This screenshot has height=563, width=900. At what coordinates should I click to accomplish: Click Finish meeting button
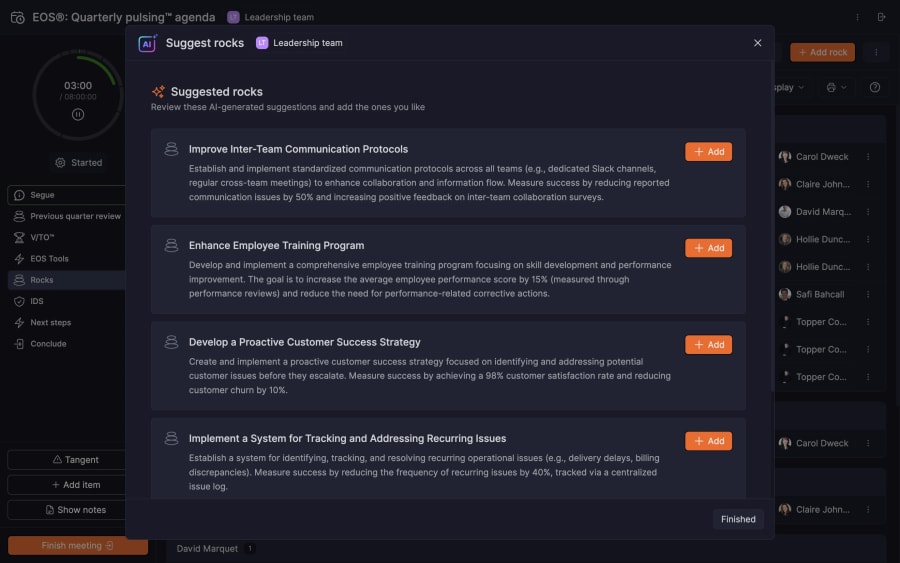pyautogui.click(x=78, y=545)
